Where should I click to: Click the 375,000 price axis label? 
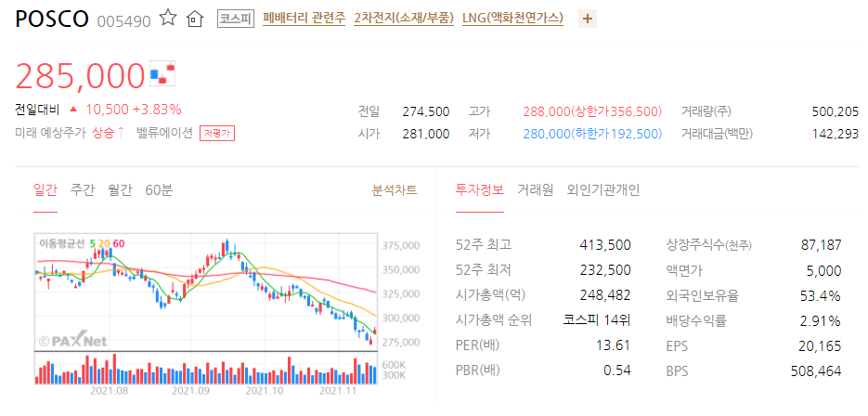point(401,245)
